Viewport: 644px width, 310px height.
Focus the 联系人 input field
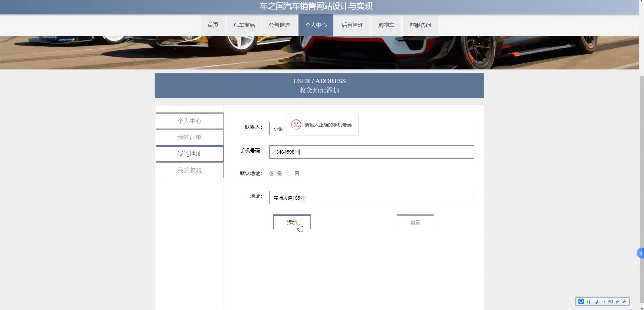(371, 128)
